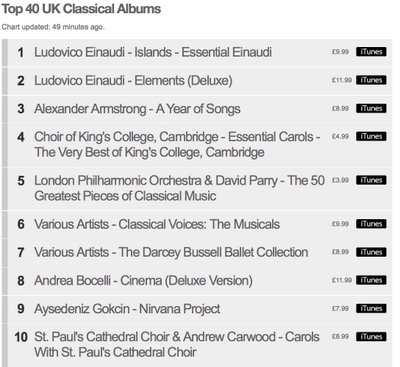Viewport: 400px width, 367px height.
Task: Click iTunes badge for Elements (Deluxe)
Action: point(371,80)
